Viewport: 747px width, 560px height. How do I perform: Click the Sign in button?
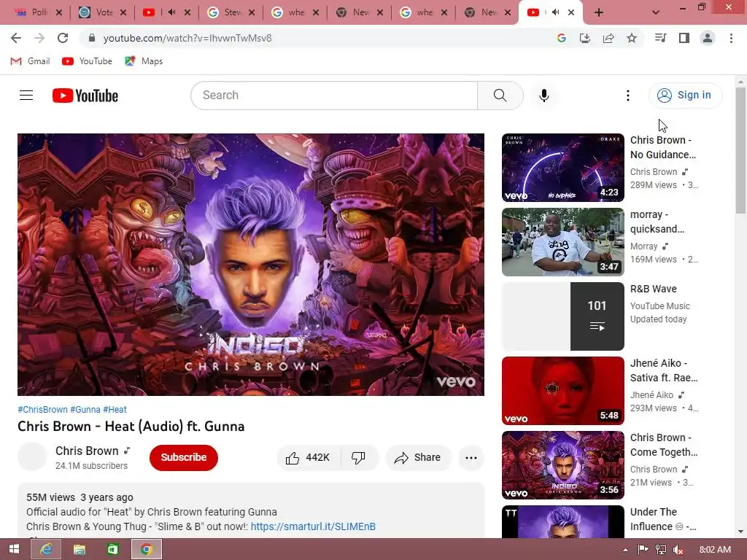pos(686,96)
